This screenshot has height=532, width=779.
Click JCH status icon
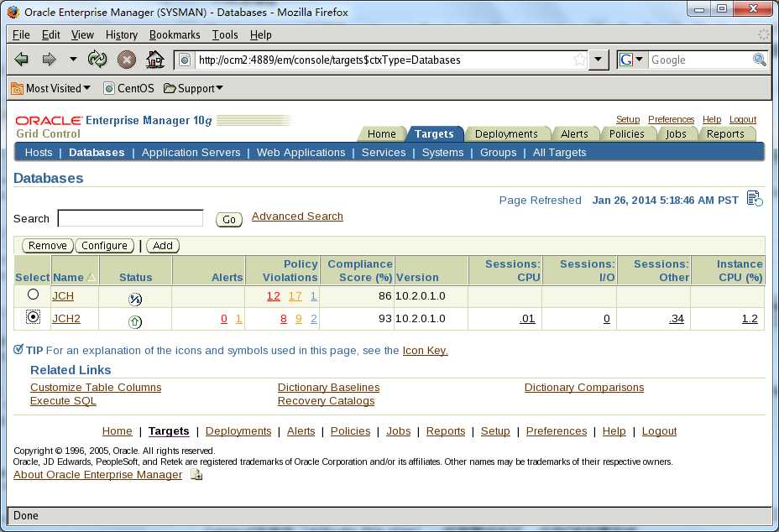[x=135, y=299]
